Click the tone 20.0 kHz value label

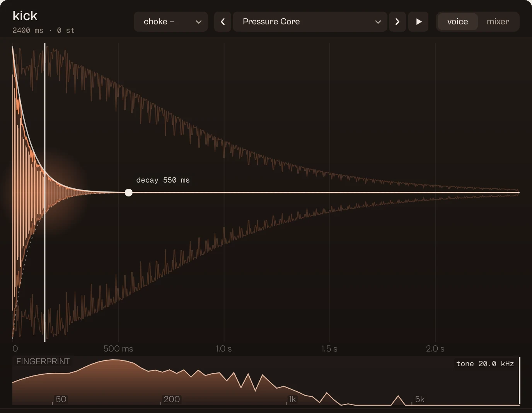coord(485,364)
